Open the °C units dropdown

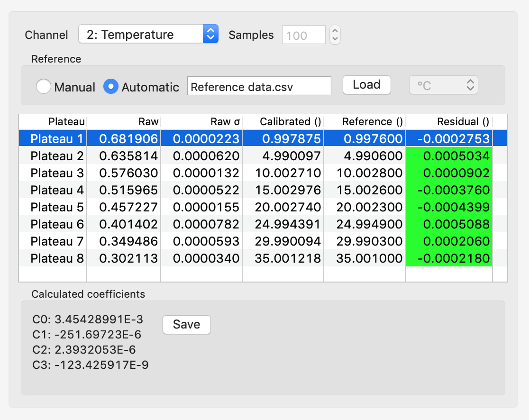443,85
